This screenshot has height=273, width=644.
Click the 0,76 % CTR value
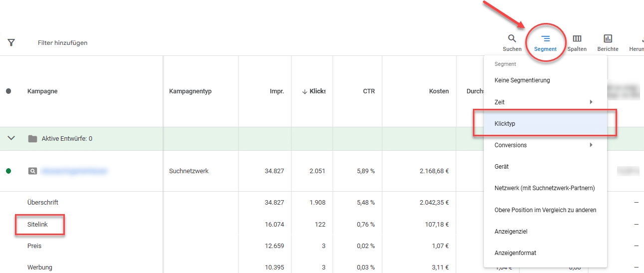(x=365, y=225)
